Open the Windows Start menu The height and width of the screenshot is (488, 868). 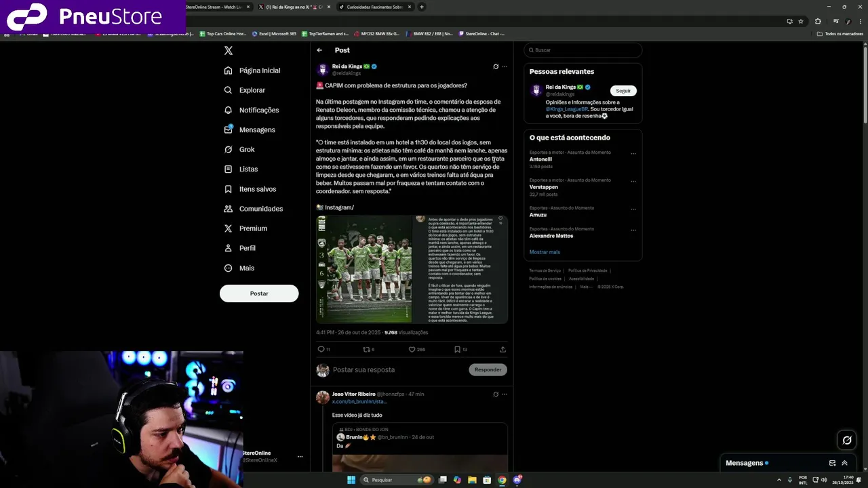pos(351,480)
